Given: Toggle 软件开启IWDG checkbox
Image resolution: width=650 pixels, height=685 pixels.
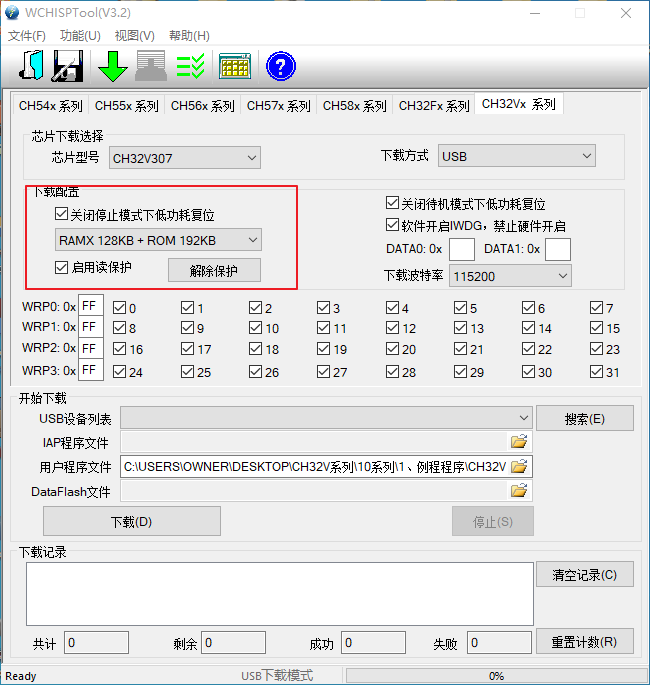Looking at the screenshot, I should coord(392,225).
